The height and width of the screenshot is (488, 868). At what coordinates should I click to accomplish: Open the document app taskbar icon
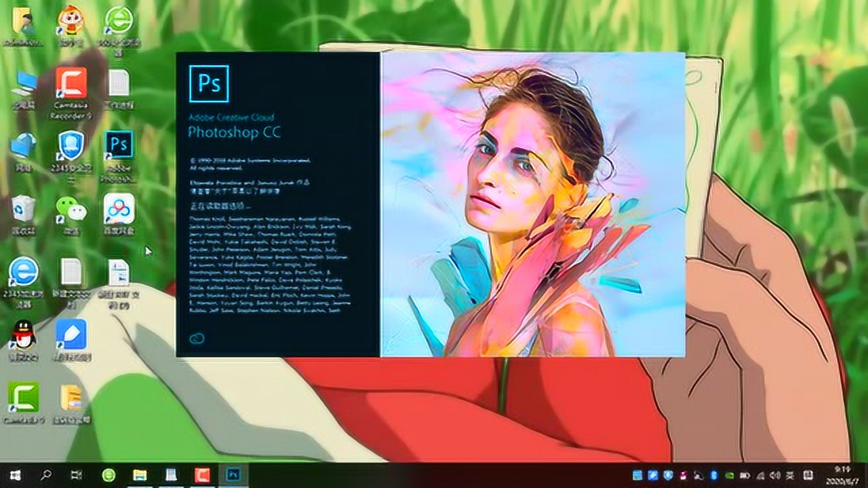[x=171, y=475]
